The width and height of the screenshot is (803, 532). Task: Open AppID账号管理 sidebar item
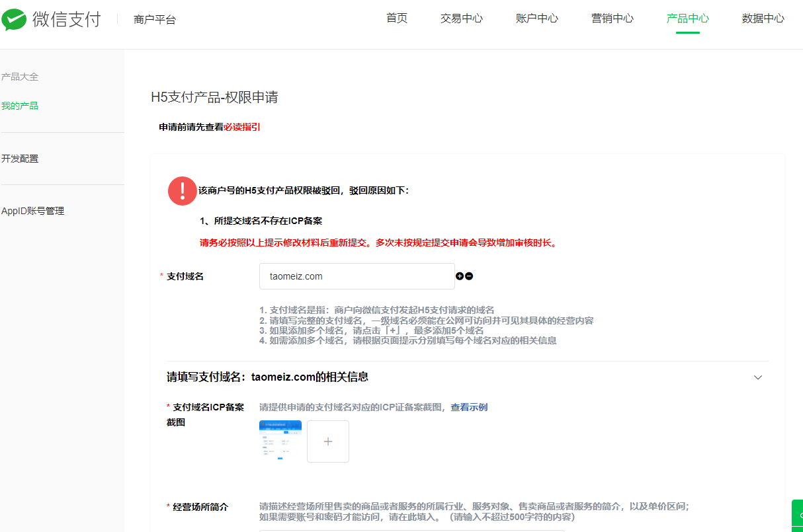point(33,211)
